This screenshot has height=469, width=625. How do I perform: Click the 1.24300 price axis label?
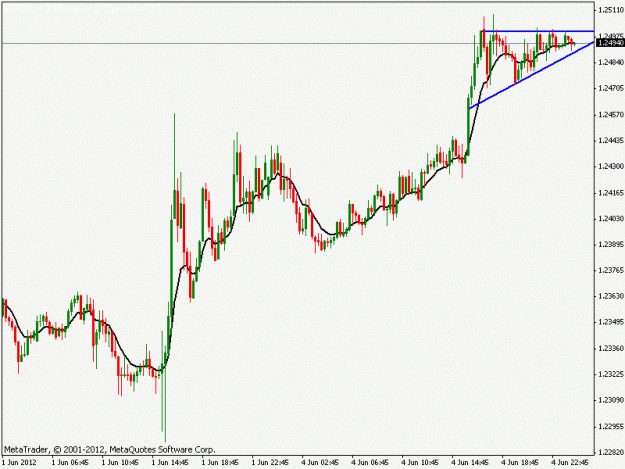pyautogui.click(x=611, y=166)
